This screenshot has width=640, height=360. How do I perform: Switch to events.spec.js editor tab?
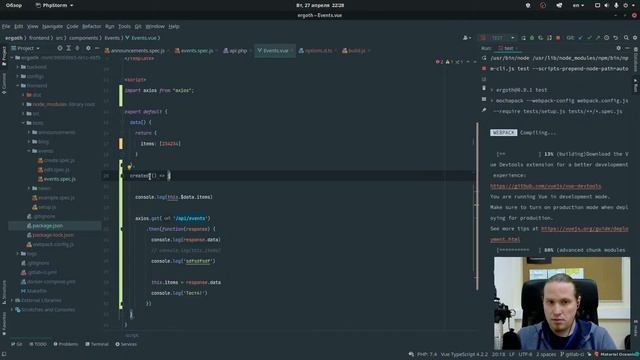(194, 51)
